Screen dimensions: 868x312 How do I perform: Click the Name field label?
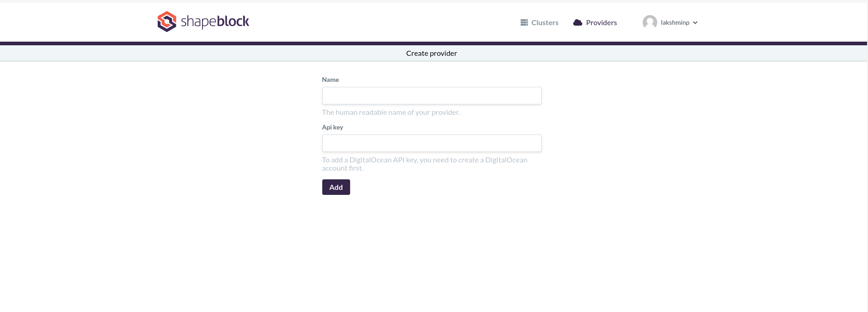click(330, 80)
